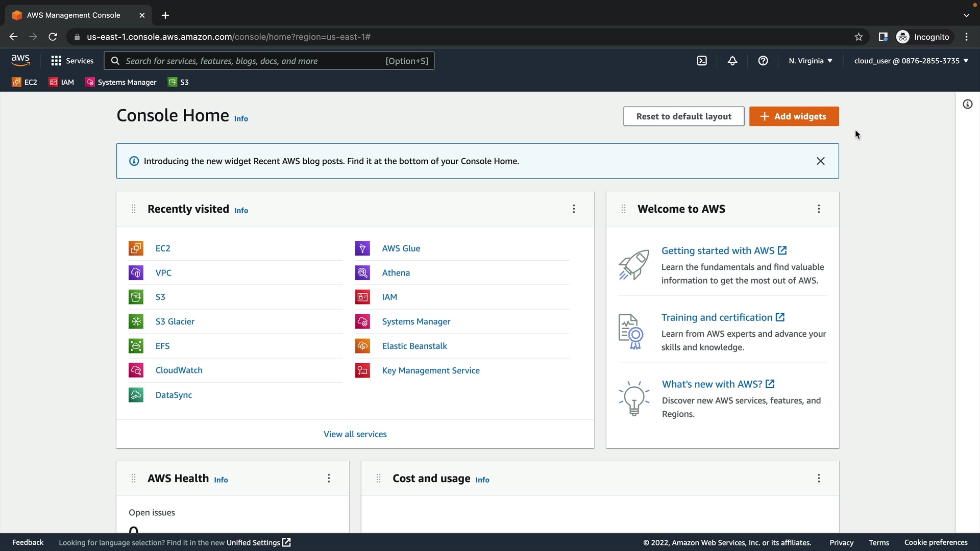Image resolution: width=980 pixels, height=551 pixels.
Task: Expand the N. Virginia region dropdown
Action: coord(810,61)
